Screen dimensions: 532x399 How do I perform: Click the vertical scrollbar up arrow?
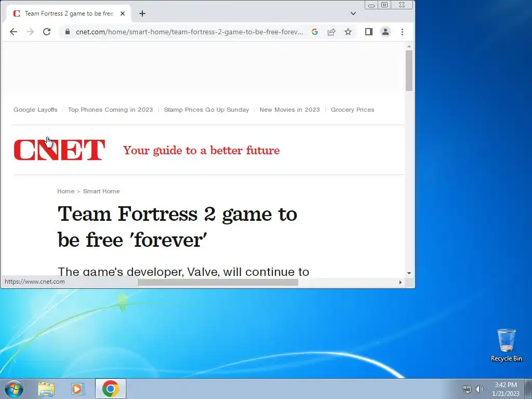[409, 46]
